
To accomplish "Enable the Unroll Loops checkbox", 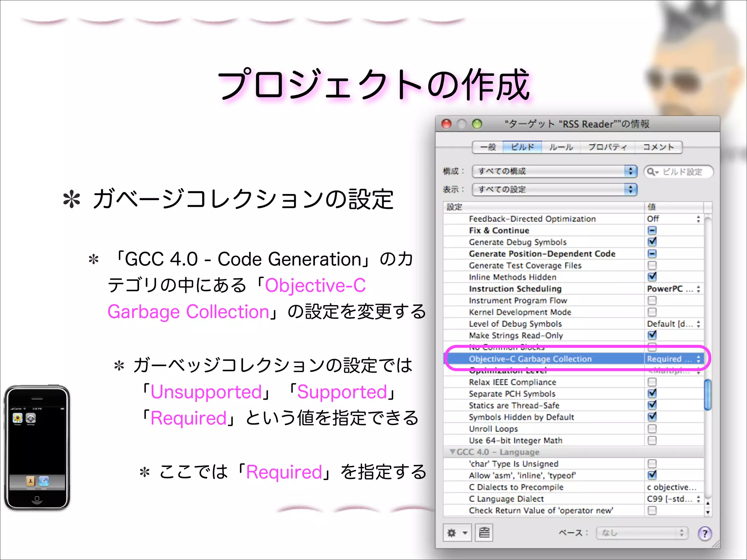I will [x=652, y=428].
